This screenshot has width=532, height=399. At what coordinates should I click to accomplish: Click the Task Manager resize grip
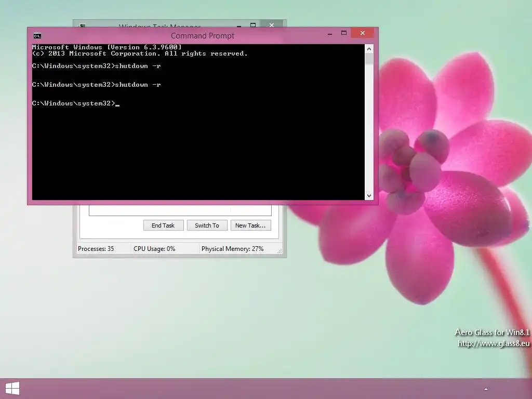click(280, 251)
